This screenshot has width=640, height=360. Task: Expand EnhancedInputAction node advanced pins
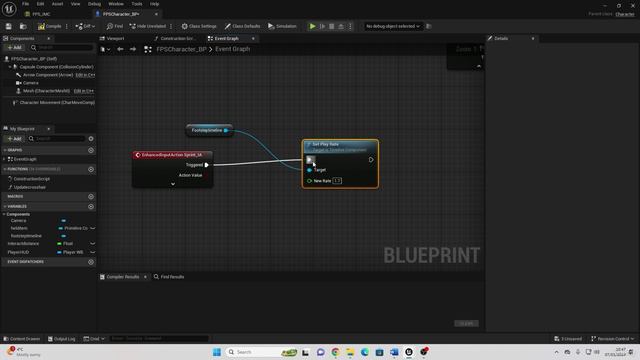pyautogui.click(x=173, y=184)
